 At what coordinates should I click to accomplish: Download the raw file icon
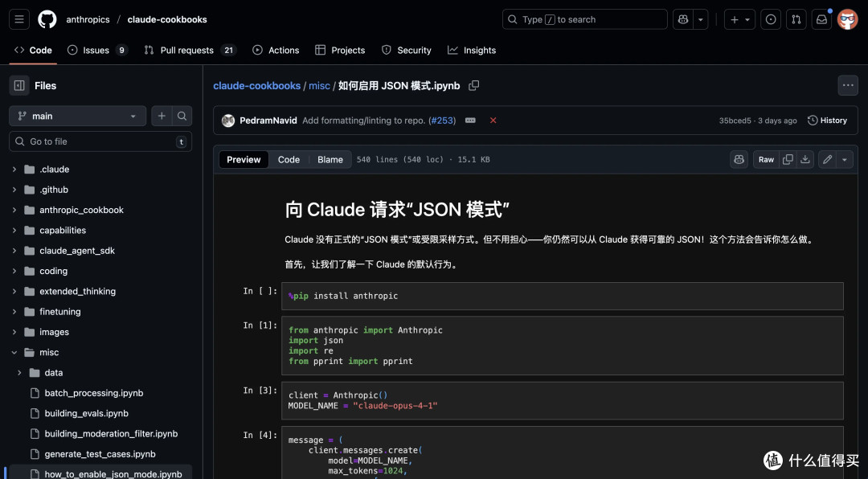pos(805,159)
